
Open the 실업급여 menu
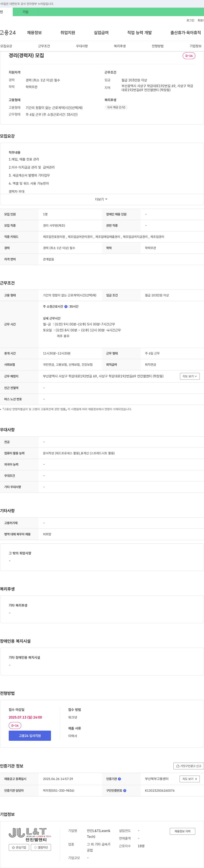[101, 33]
